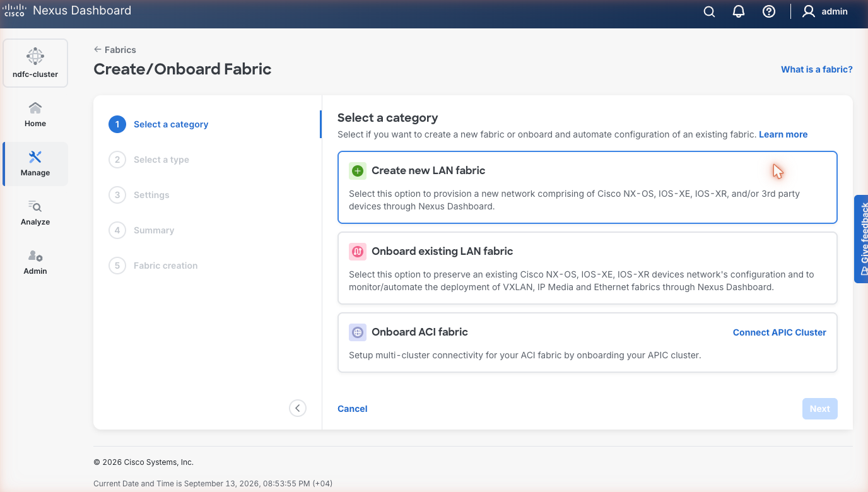Select step 3 Settings
Screen dimensions: 868x492
[139, 195]
